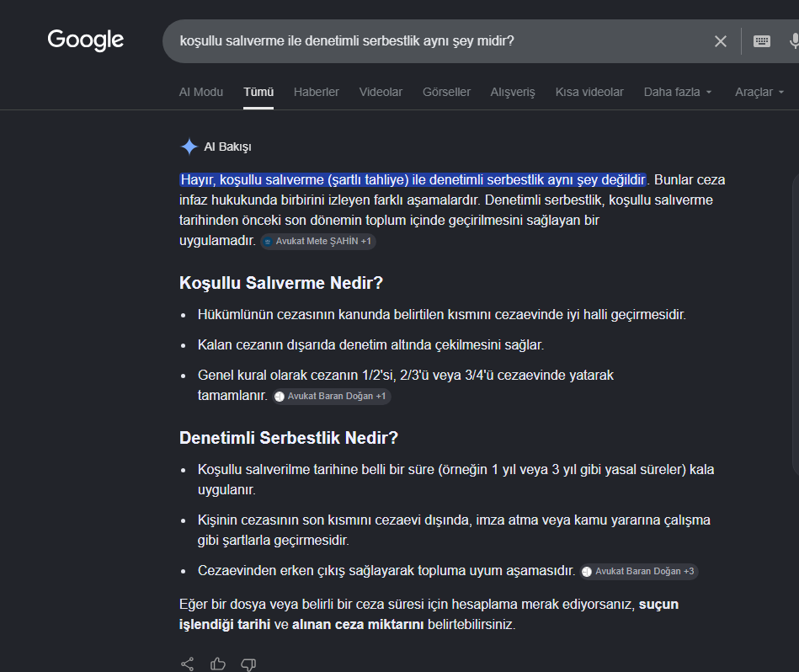Viewport: 799px width, 672px height.
Task: Open the Haberler tab
Action: (316, 93)
